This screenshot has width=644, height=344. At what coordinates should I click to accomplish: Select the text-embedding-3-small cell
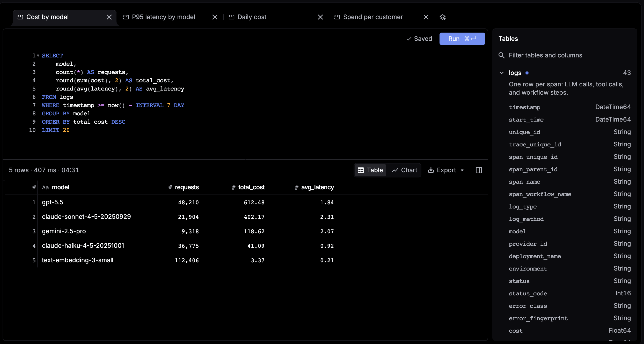pos(78,260)
